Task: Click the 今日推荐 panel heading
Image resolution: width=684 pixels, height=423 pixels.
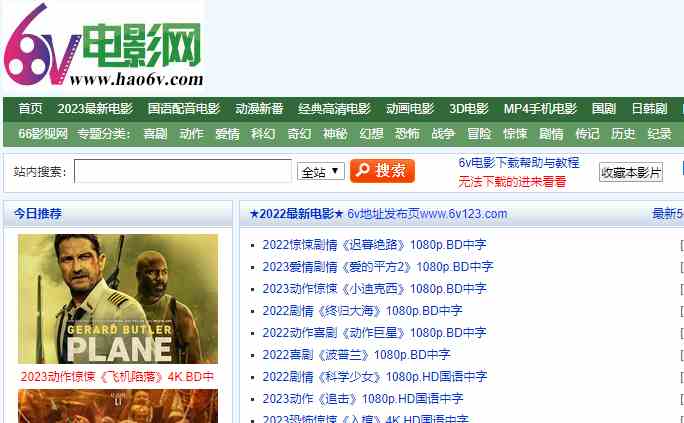Action: [x=38, y=214]
